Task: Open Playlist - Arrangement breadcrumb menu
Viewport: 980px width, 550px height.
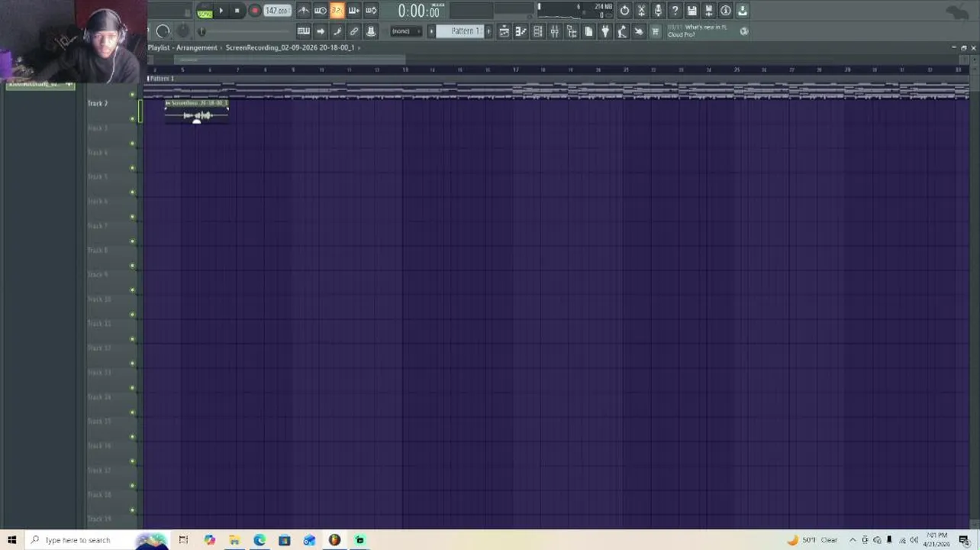Action: [x=182, y=47]
